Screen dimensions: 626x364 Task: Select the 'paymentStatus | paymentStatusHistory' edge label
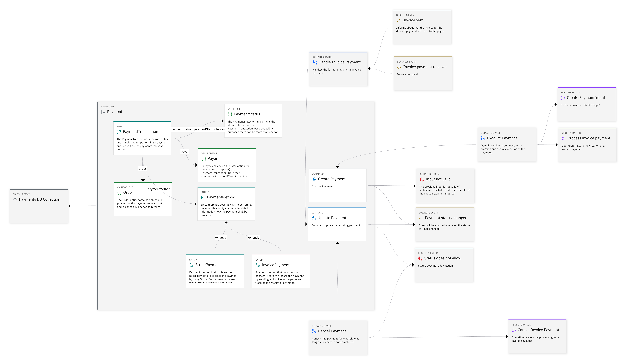tap(197, 129)
